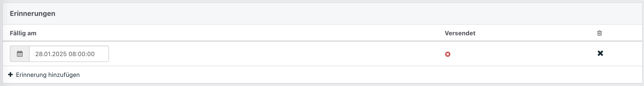Viewport: 644px width, 86px height.
Task: Click the red circle under Versendet
Action: pos(447,54)
